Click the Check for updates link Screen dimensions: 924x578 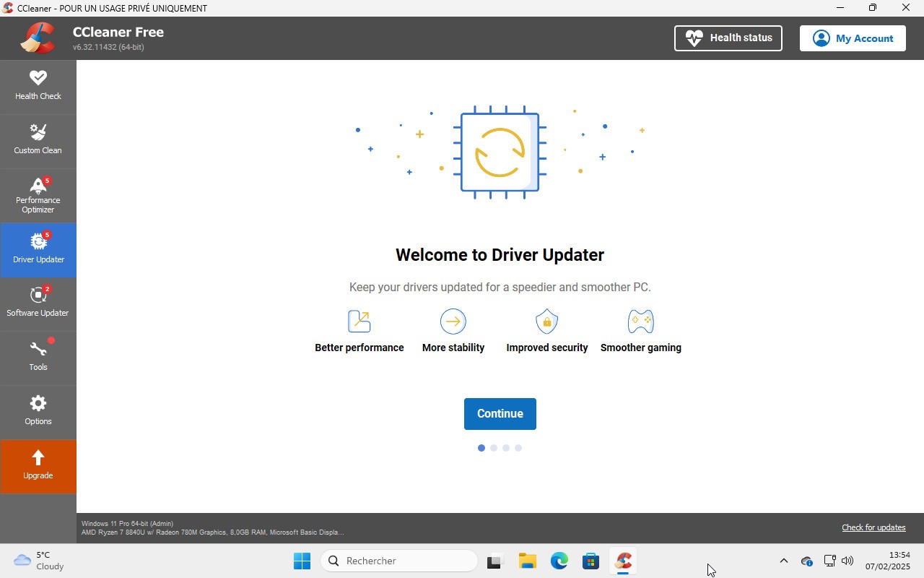873,527
